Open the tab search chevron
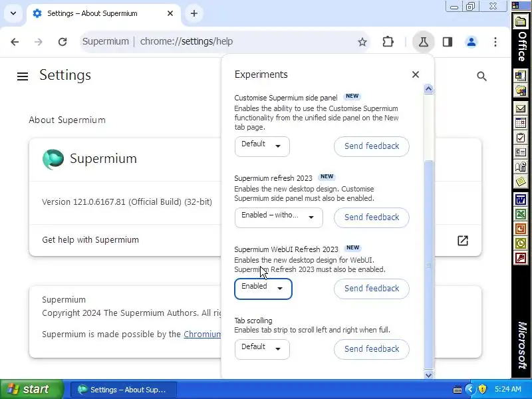The height and width of the screenshot is (399, 532). tap(13, 13)
